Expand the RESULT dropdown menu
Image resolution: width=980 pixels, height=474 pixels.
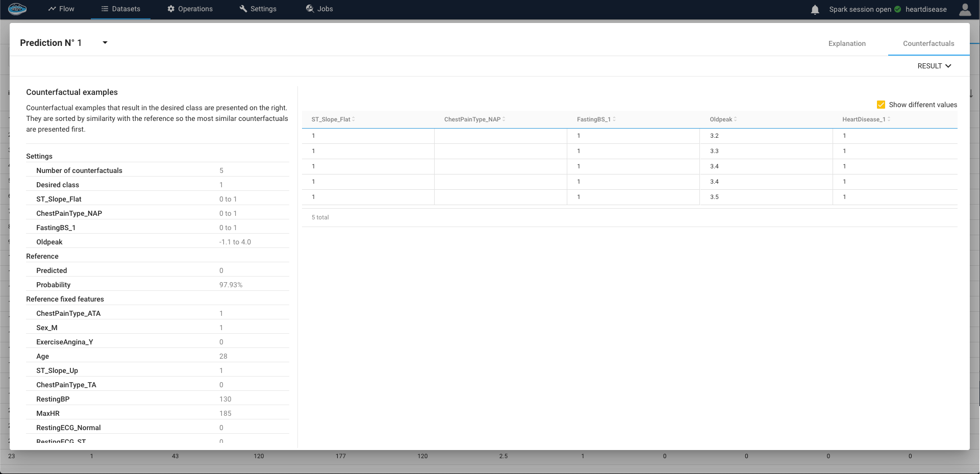point(934,66)
